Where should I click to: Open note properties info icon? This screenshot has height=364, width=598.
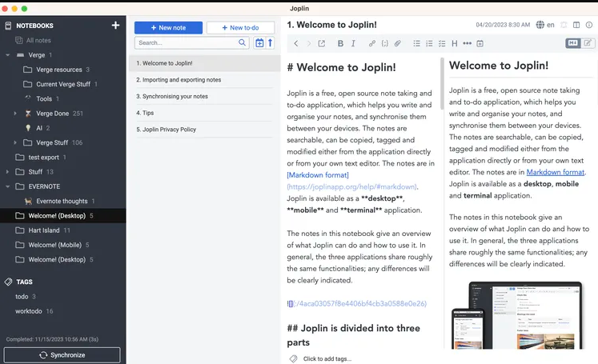(589, 25)
